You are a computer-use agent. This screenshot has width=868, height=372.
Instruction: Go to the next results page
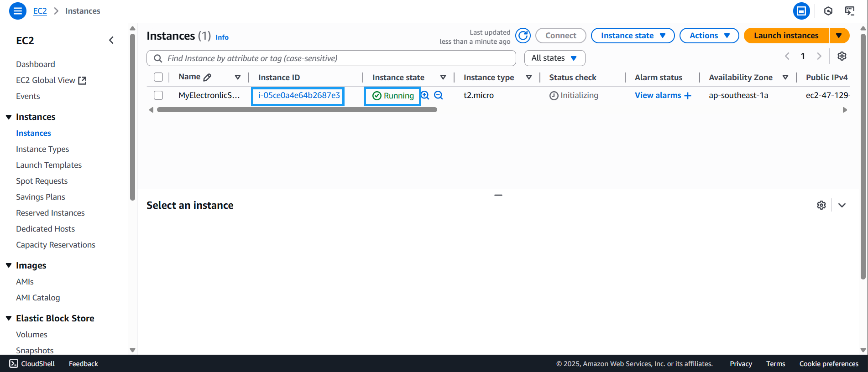coord(819,56)
